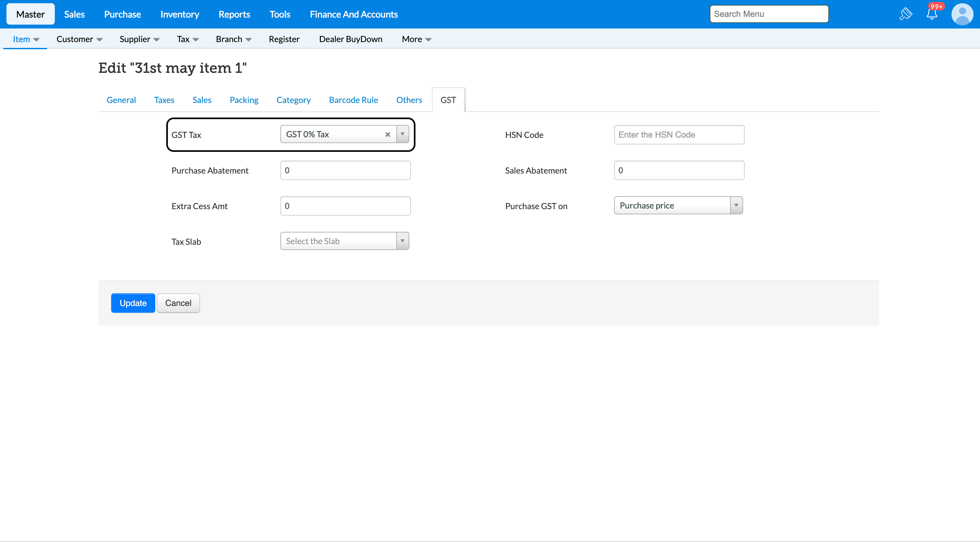Open the More menu arrow
The width and height of the screenshot is (980, 542).
coord(428,40)
